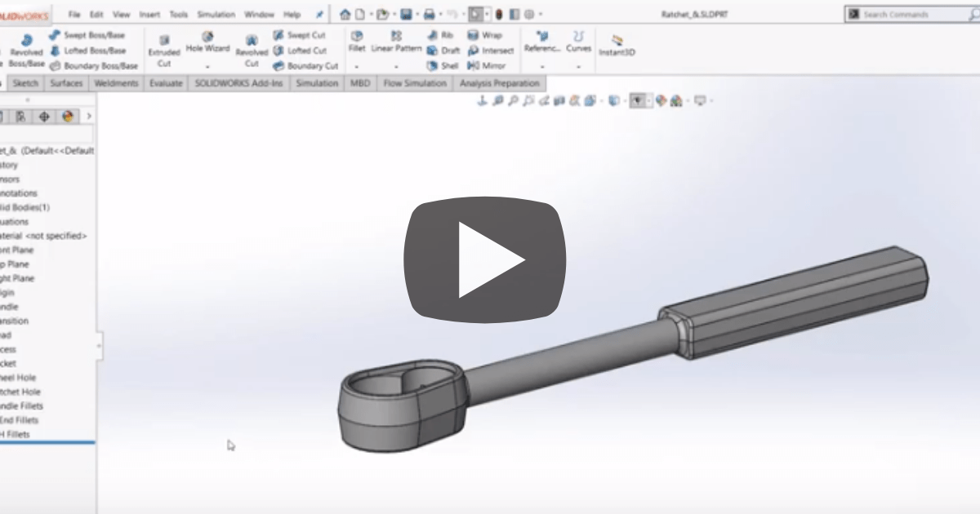Image resolution: width=980 pixels, height=514 pixels.
Task: Switch to the SOLIDWORKS Add-Ins tab
Action: (x=239, y=83)
